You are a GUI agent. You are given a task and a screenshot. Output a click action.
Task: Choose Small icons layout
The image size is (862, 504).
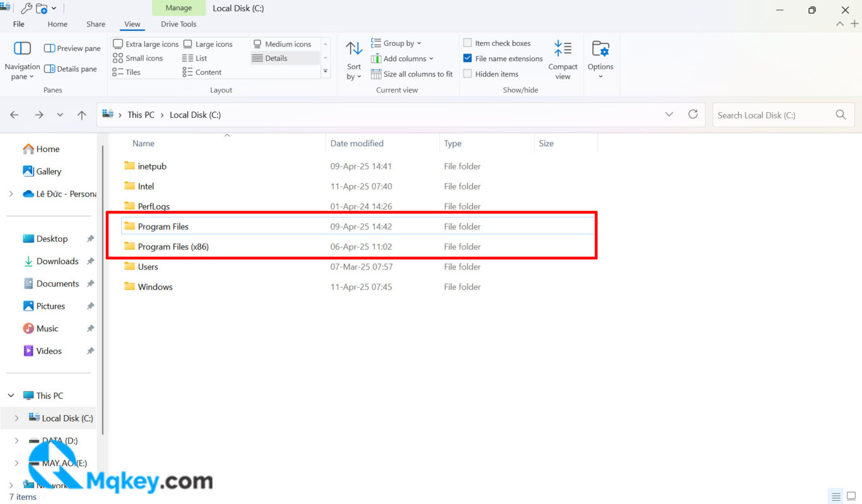tap(137, 58)
